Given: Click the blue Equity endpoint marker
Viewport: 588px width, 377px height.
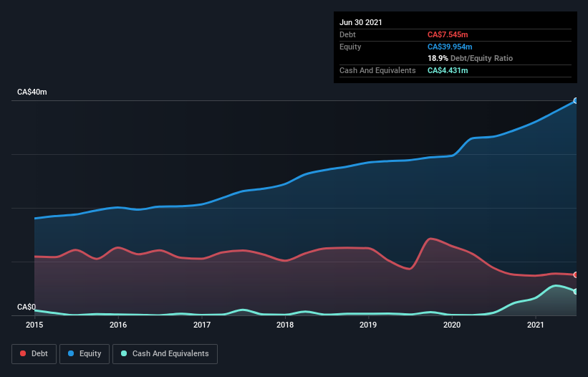Looking at the screenshot, I should pyautogui.click(x=576, y=100).
